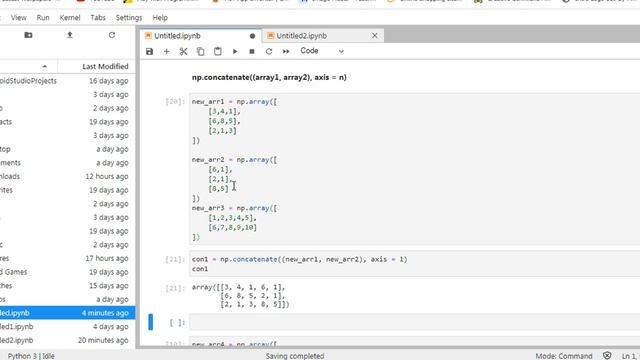The width and height of the screenshot is (640, 360).
Task: Click into the con1 concatenate code cell
Action: [x=414, y=264]
